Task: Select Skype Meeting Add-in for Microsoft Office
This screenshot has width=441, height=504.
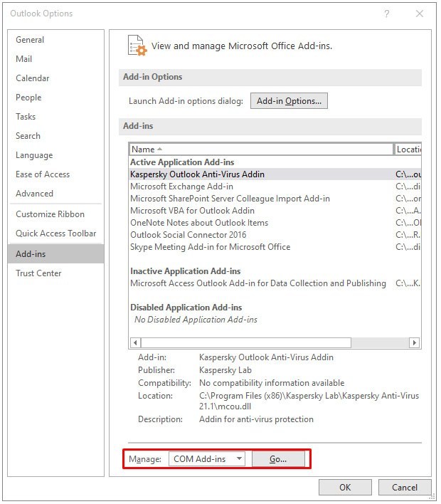Action: pos(275,247)
